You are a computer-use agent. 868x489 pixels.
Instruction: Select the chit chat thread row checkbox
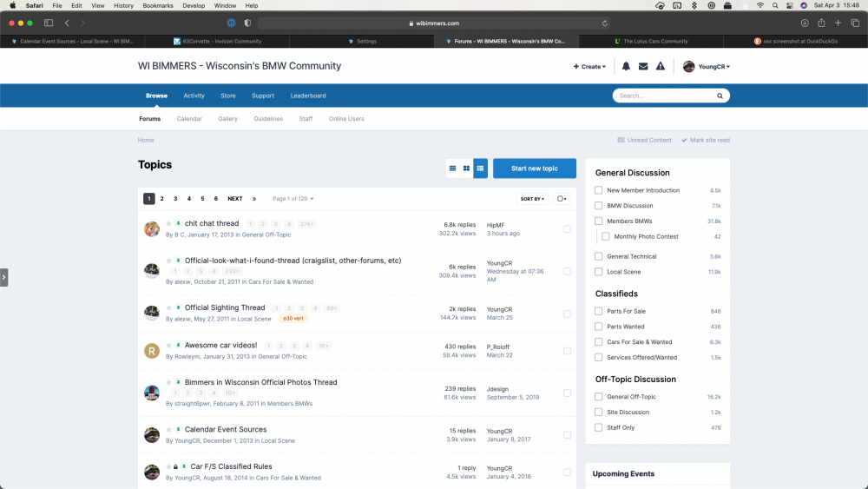567,228
